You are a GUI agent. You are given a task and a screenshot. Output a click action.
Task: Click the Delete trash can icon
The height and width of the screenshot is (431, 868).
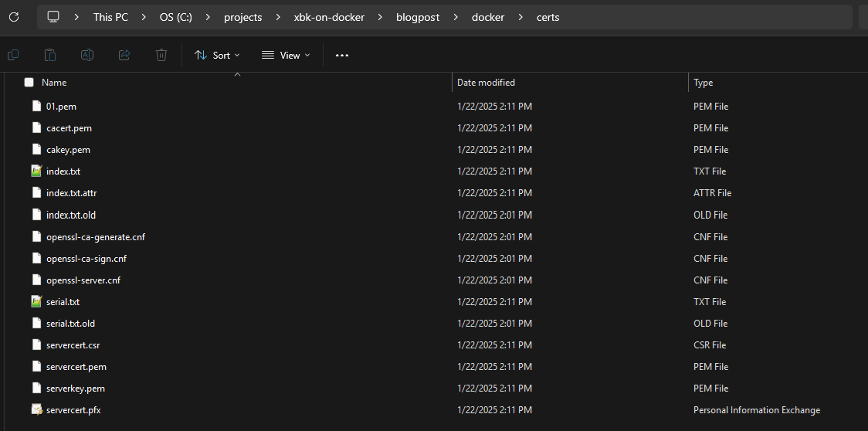[161, 55]
